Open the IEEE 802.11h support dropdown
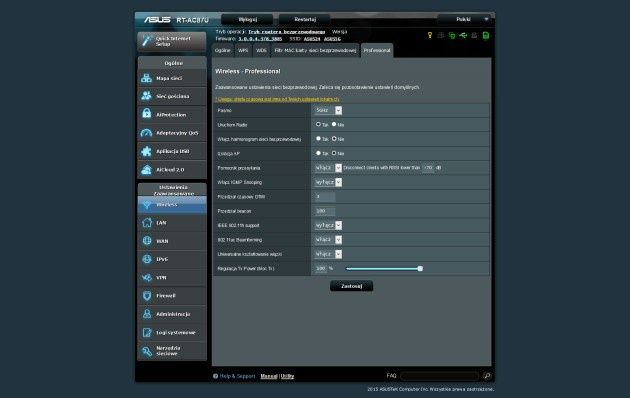This screenshot has width=630, height=398. point(328,225)
